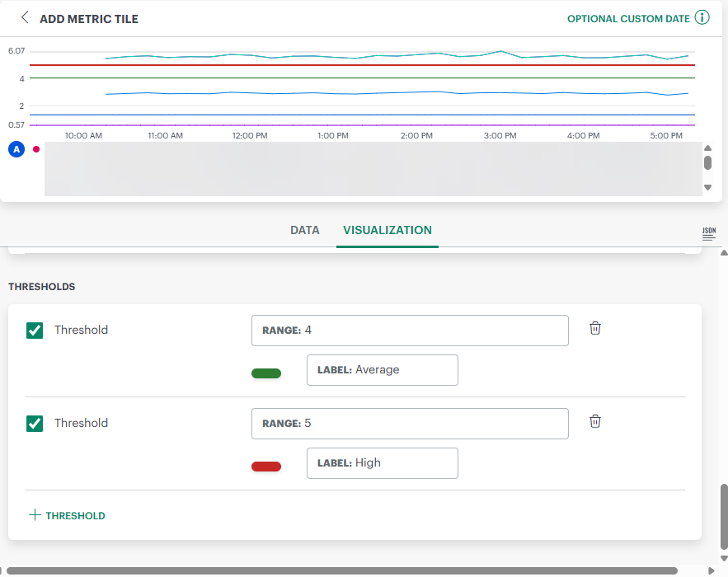Open the Optional Custom Date info icon
728x577 pixels.
tap(702, 18)
